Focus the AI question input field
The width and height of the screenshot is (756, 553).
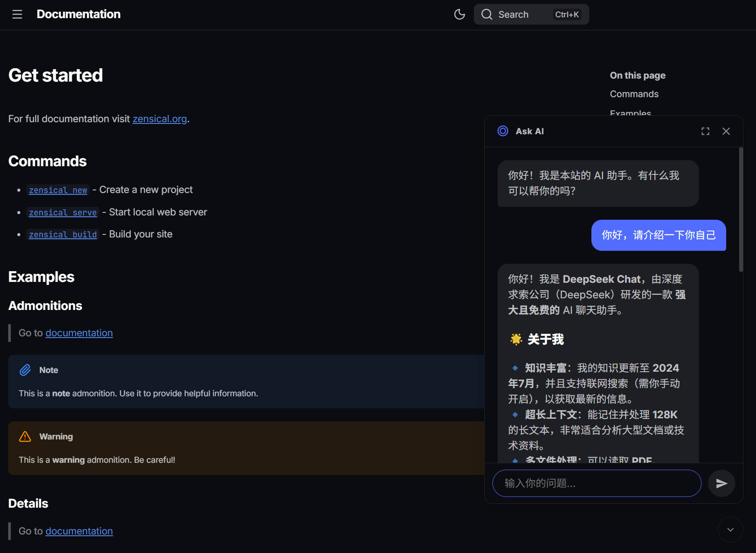click(596, 483)
